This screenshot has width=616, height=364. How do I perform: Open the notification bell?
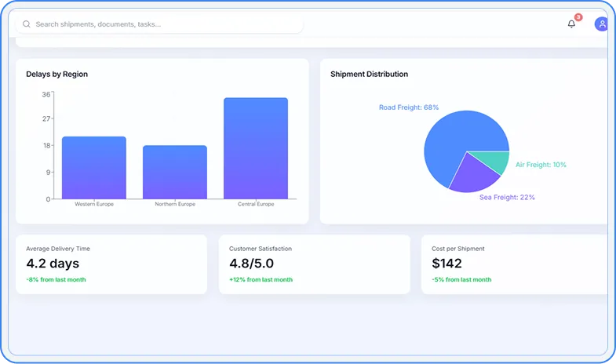[x=571, y=24]
